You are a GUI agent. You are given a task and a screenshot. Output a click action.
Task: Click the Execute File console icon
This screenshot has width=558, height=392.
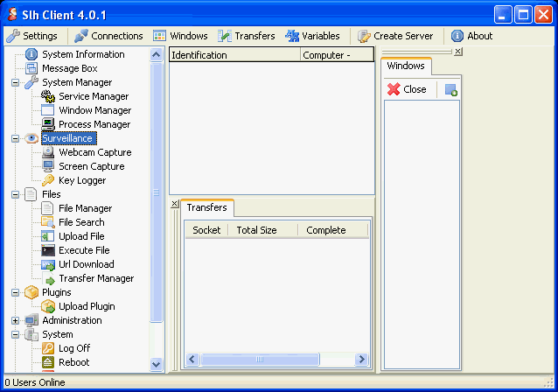[49, 250]
